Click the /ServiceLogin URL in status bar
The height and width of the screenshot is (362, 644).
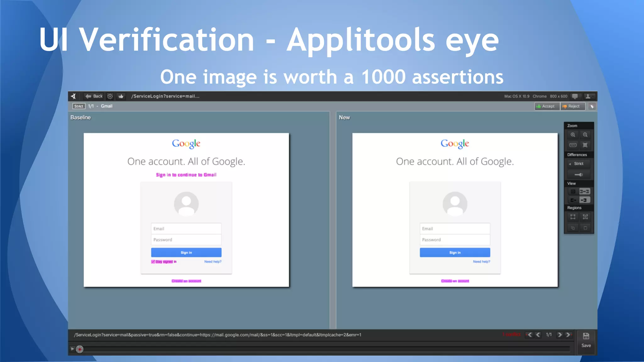218,335
